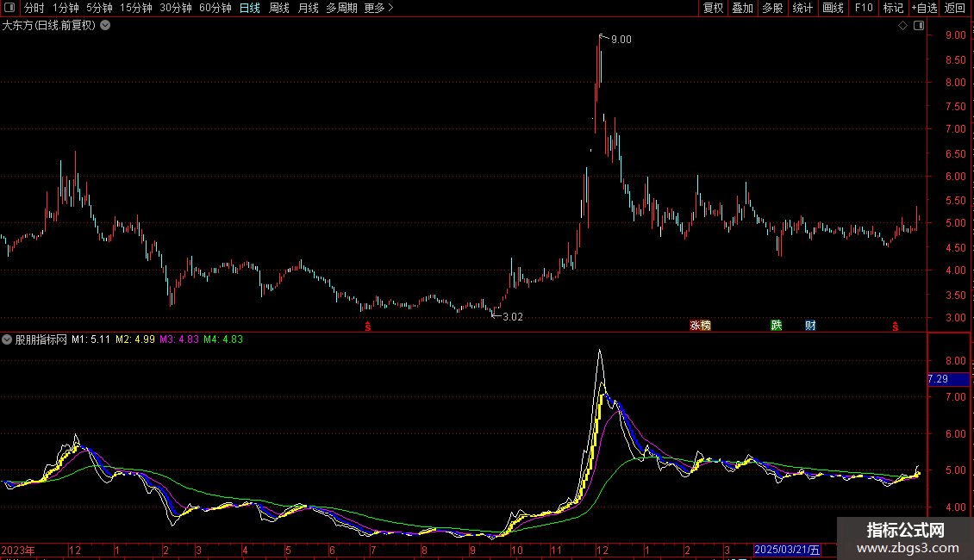Viewport: 974px width, 560px height.
Task: Add stock via +自选 button
Action: click(x=924, y=8)
